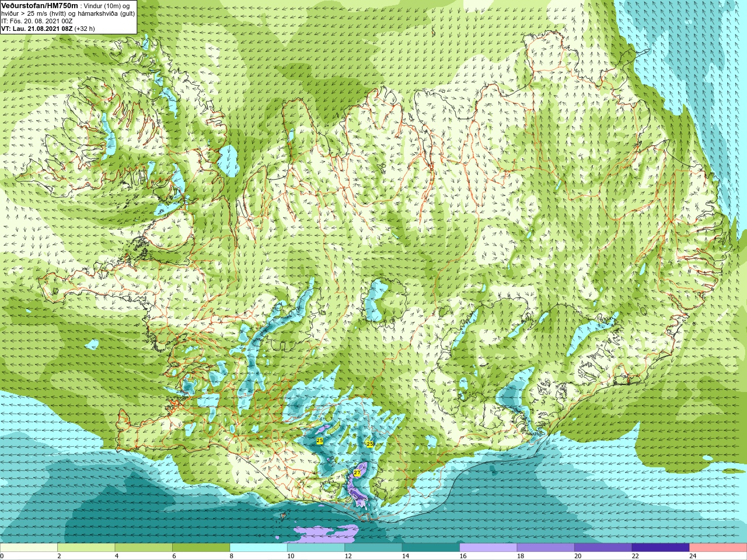Click the 4–6 m/s green scale swatch
Viewport: 747px width, 560px height.
coord(144,548)
